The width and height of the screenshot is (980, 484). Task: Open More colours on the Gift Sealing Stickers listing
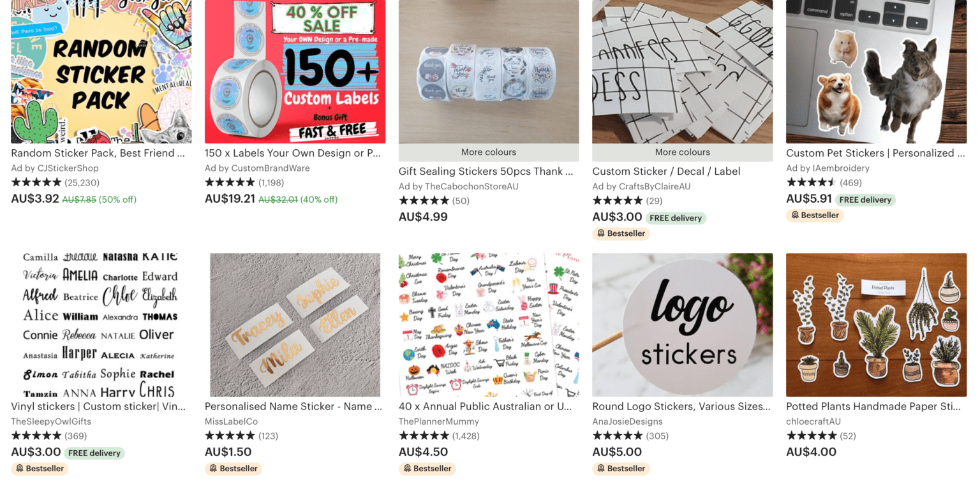[488, 152]
